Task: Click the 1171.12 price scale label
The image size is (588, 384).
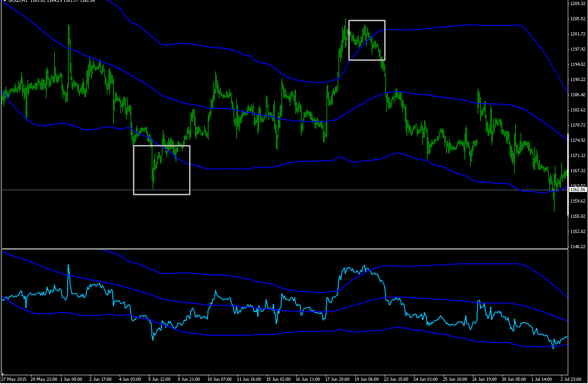Action: [577, 156]
